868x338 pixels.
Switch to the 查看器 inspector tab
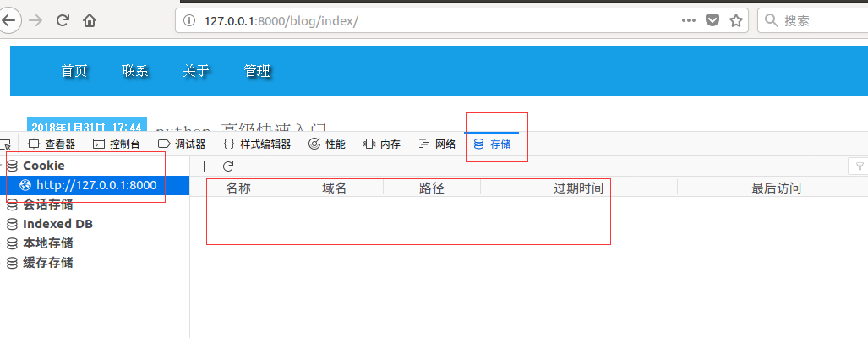coord(52,144)
